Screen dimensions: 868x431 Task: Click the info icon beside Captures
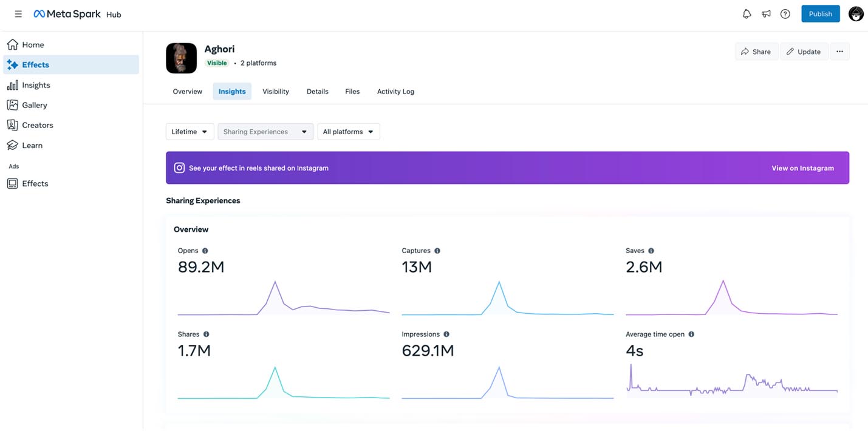[x=437, y=251]
